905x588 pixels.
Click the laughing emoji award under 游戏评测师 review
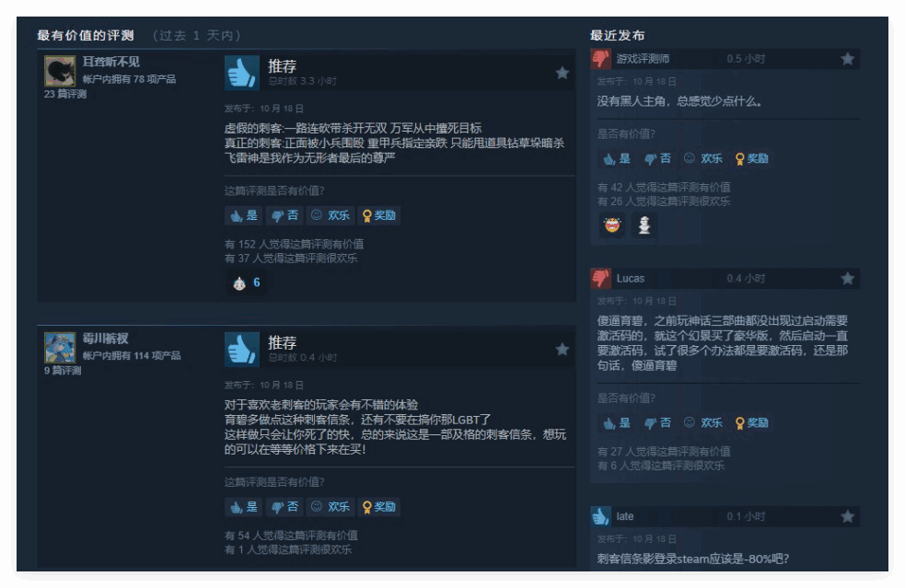[x=612, y=225]
